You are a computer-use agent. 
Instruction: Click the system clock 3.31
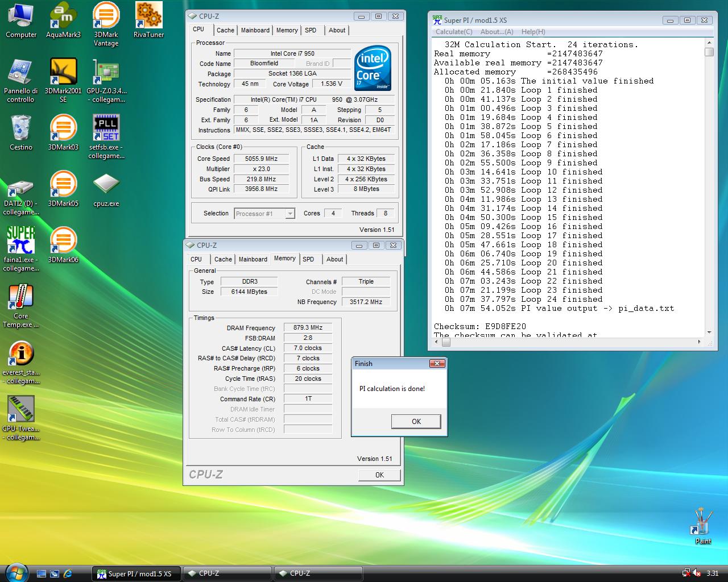coord(712,573)
